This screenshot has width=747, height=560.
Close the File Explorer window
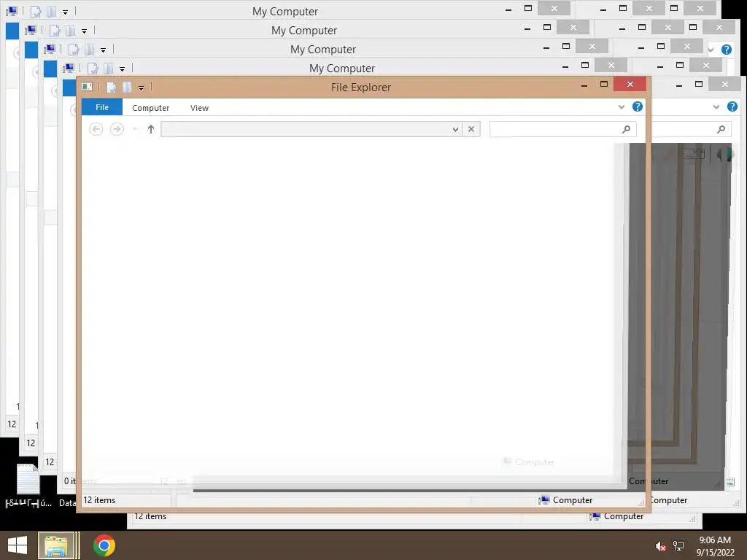tap(630, 85)
